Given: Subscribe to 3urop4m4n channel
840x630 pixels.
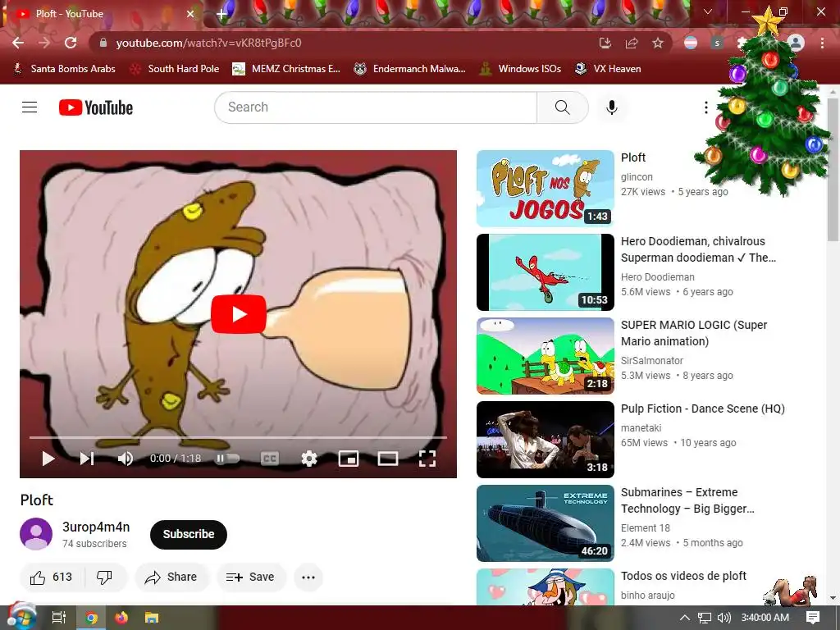Looking at the screenshot, I should click(189, 534).
